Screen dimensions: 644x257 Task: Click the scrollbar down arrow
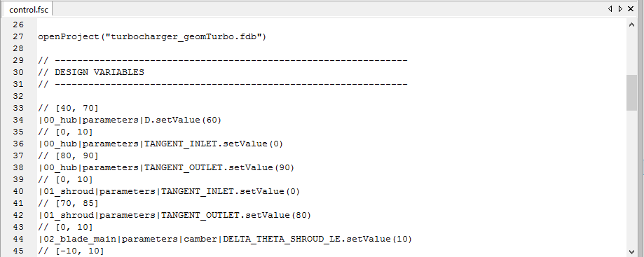pyautogui.click(x=631, y=251)
